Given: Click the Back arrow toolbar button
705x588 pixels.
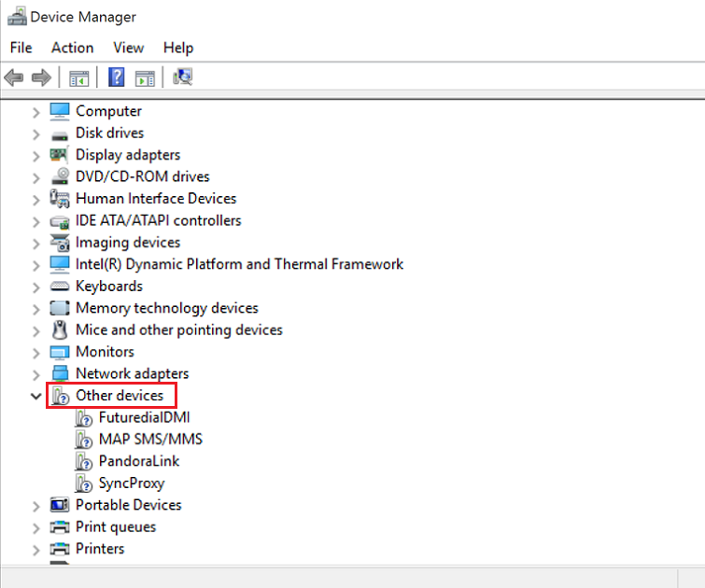Looking at the screenshot, I should 14,77.
